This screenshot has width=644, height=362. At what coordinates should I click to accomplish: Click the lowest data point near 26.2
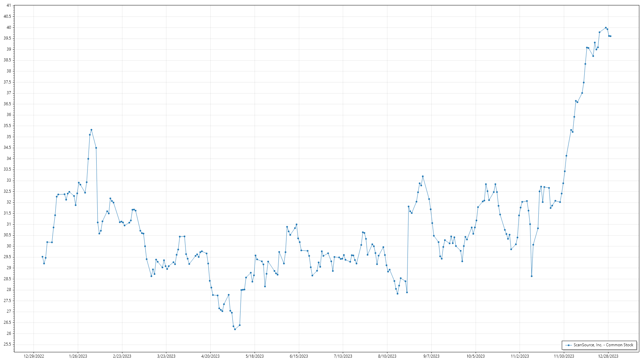pos(235,329)
